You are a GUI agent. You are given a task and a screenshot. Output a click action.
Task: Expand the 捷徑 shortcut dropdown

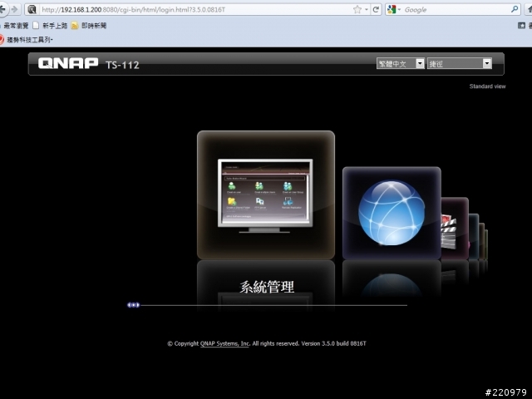460,63
